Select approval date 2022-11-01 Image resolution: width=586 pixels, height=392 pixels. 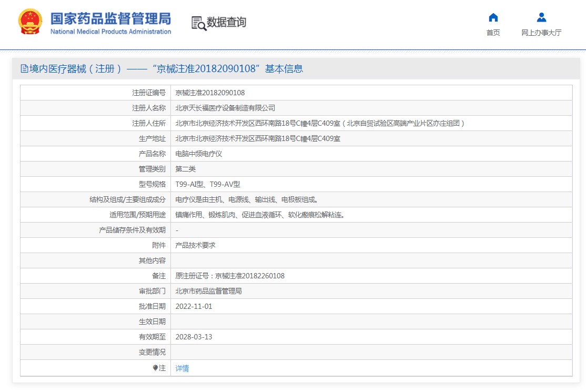pyautogui.click(x=194, y=306)
